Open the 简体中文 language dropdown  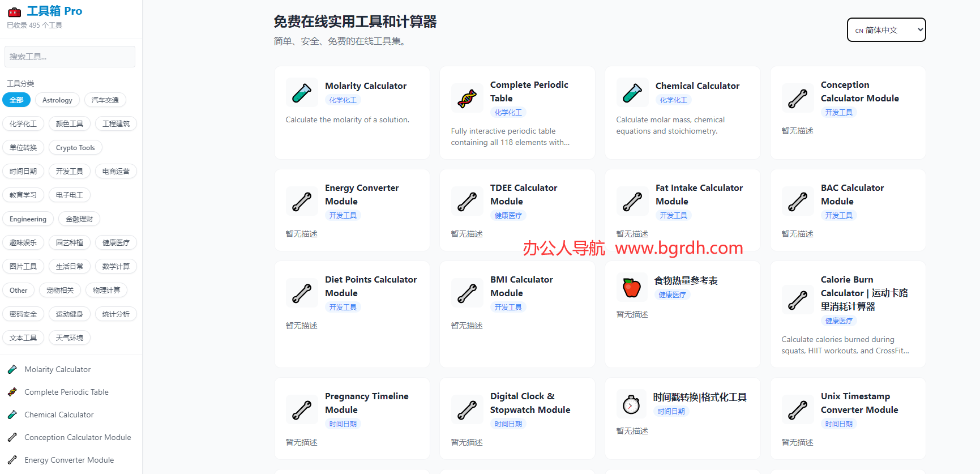click(886, 30)
